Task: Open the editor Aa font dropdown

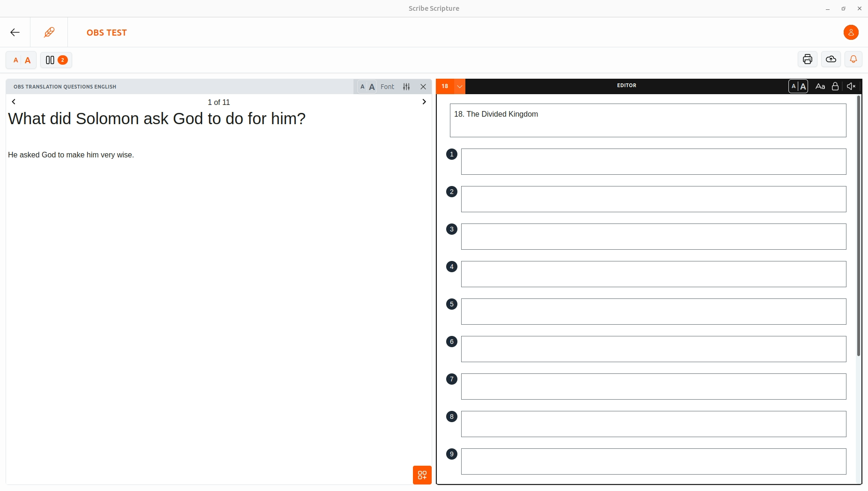Action: [820, 86]
